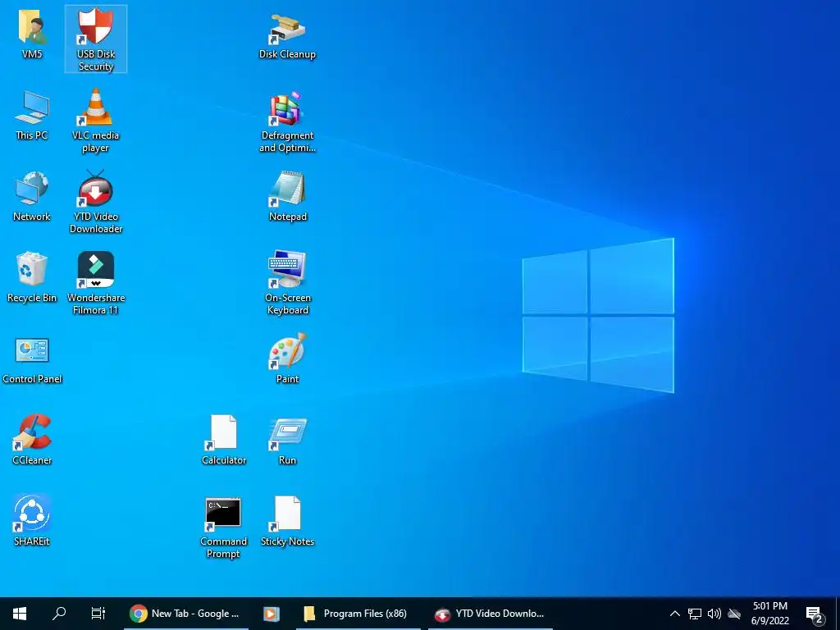
Task: Open Task View from the taskbar
Action: tap(98, 614)
